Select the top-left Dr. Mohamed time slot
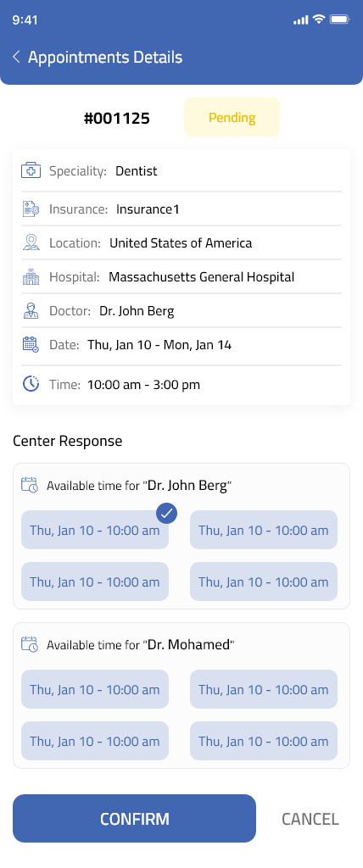Image resolution: width=363 pixels, height=868 pixels. click(x=95, y=690)
